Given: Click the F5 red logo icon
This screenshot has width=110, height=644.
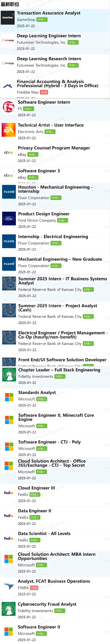Looking at the screenshot, I should click(8, 107).
